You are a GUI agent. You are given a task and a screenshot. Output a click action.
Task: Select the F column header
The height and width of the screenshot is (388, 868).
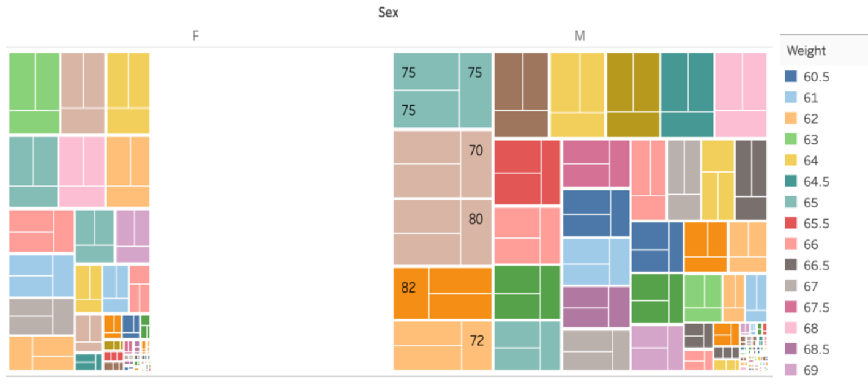coord(195,35)
